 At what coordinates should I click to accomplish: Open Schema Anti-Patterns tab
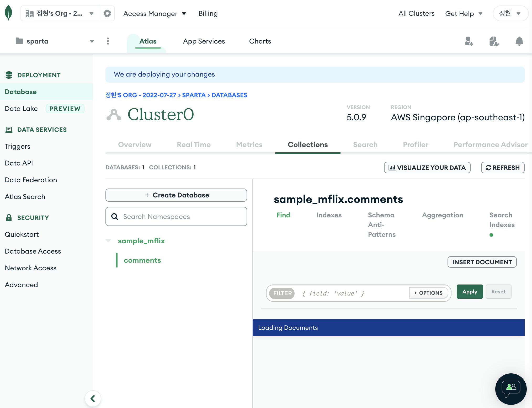pyautogui.click(x=382, y=225)
